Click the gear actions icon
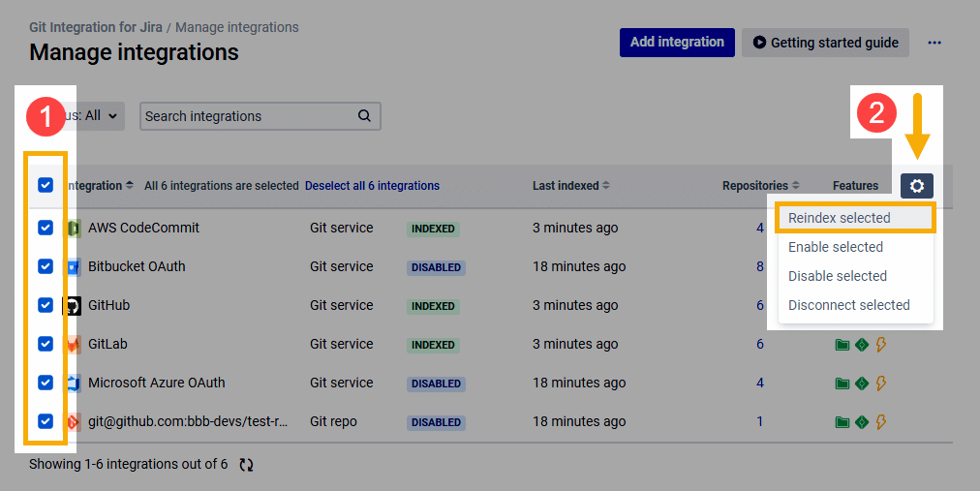Image resolution: width=980 pixels, height=491 pixels. [x=916, y=186]
